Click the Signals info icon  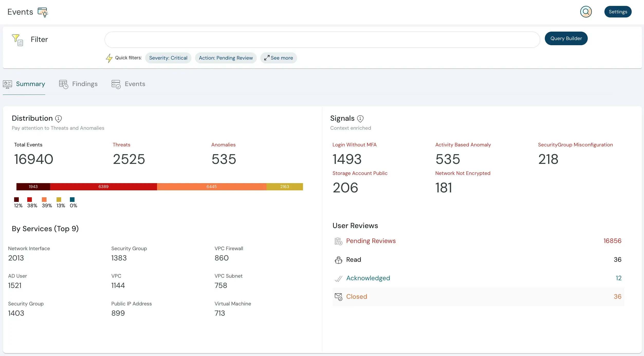point(360,118)
